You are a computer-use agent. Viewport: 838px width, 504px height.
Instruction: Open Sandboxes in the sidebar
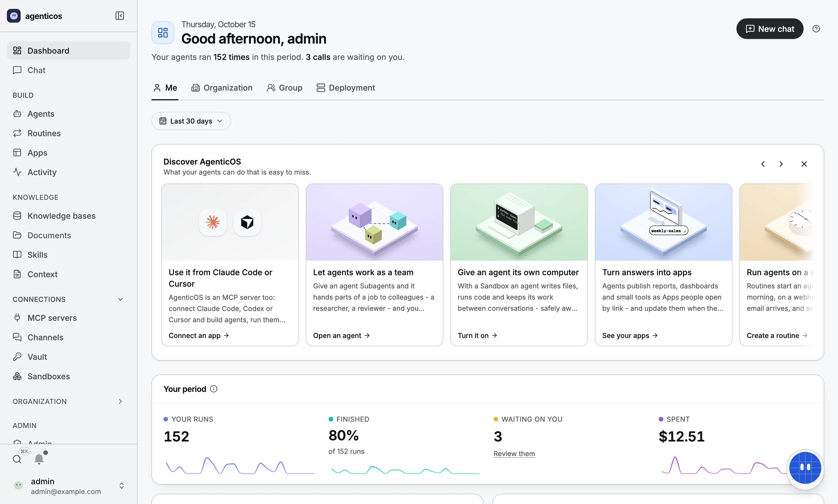(x=68, y=376)
